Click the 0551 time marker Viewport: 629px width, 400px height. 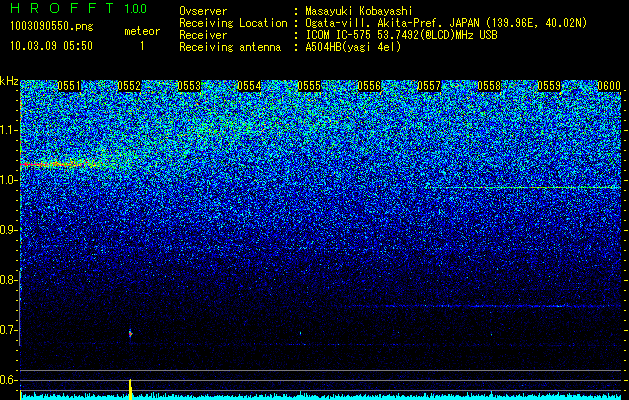69,86
